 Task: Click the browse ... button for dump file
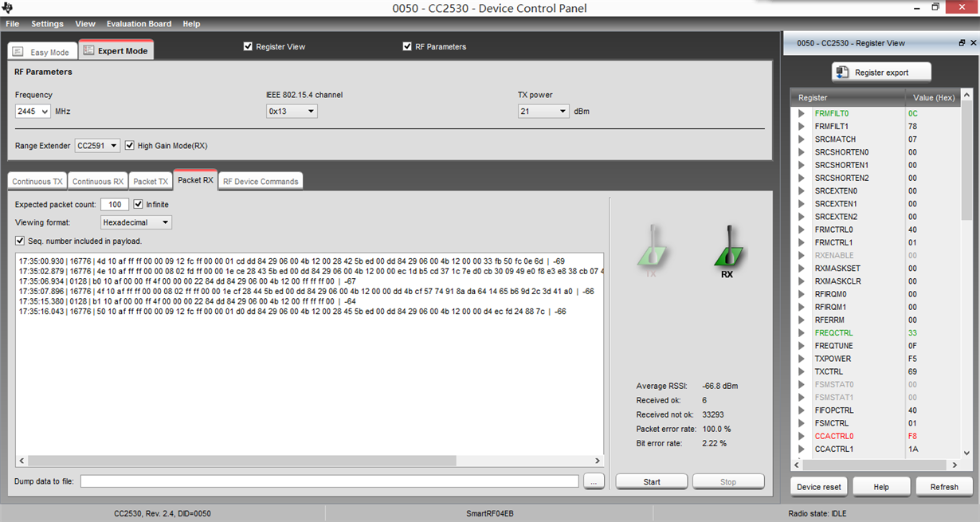coord(594,481)
